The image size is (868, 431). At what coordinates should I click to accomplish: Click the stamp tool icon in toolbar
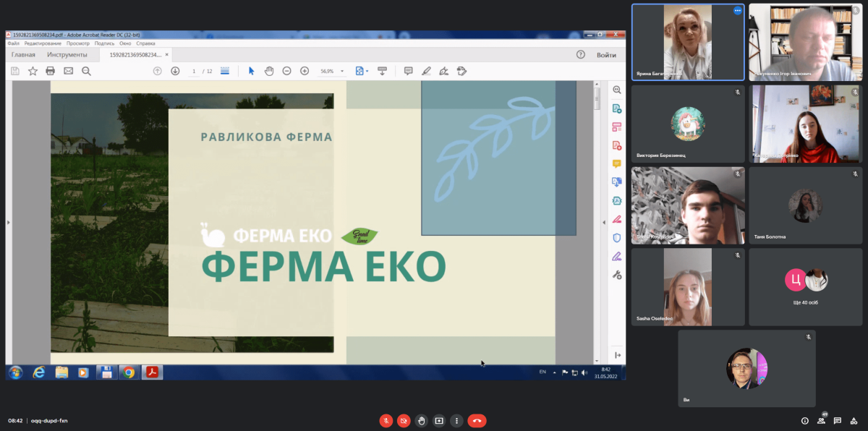click(x=462, y=71)
